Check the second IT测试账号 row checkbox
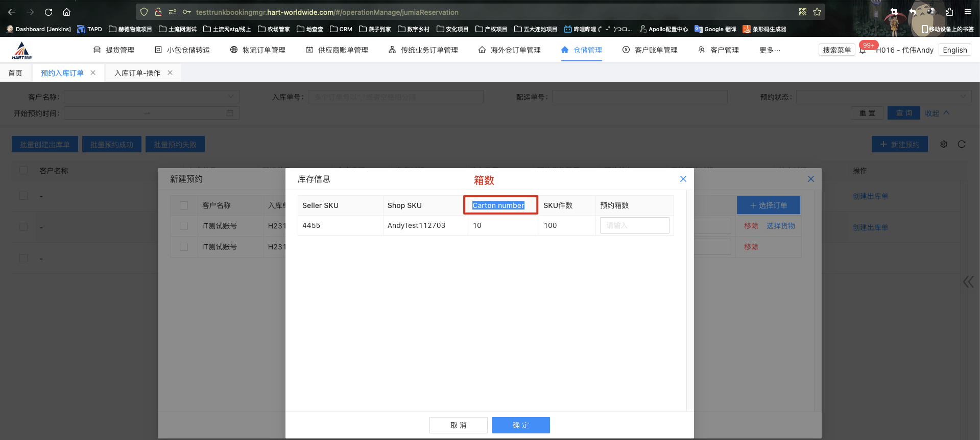 pos(184,247)
